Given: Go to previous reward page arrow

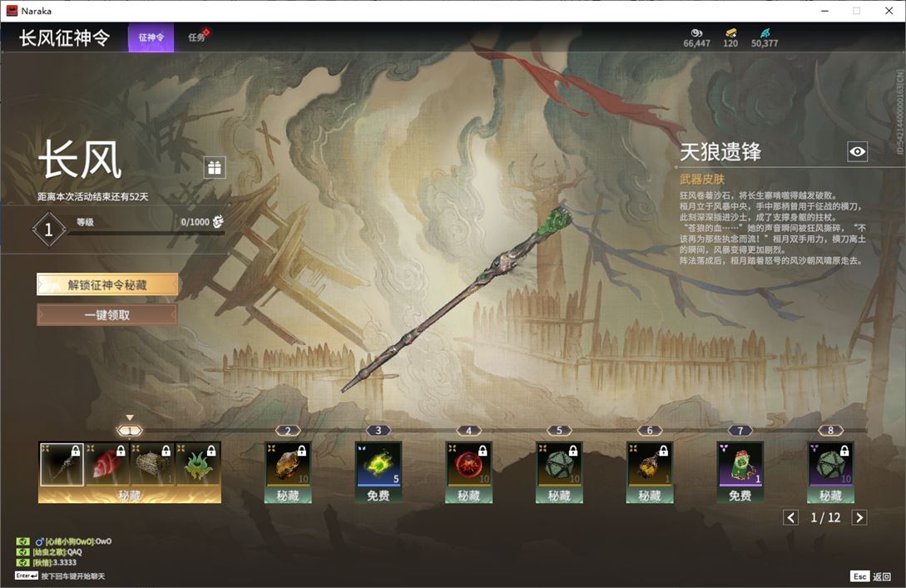Looking at the screenshot, I should pos(791,517).
